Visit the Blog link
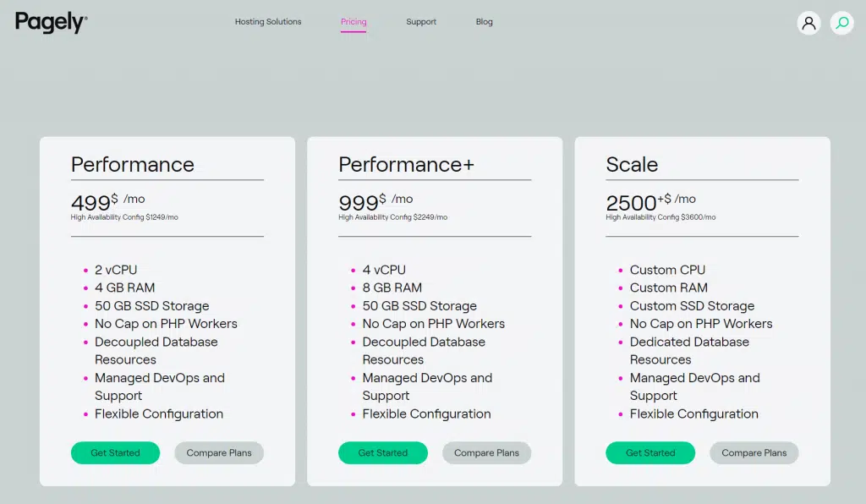The width and height of the screenshot is (866, 504). (485, 21)
